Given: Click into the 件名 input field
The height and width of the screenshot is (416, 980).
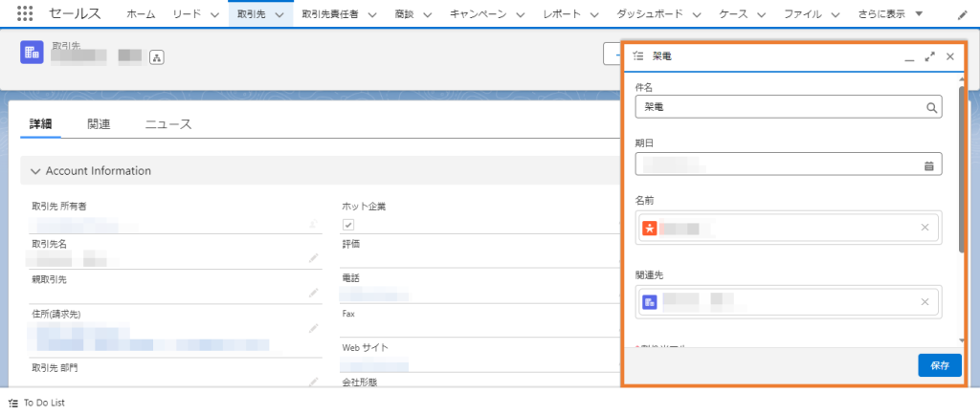Looking at the screenshot, I should [x=780, y=107].
